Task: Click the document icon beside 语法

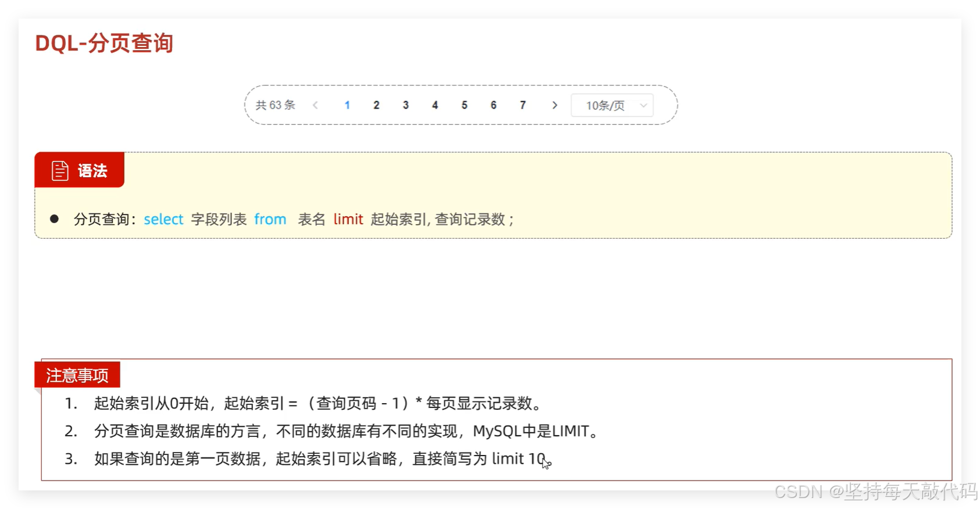Action: tap(60, 171)
